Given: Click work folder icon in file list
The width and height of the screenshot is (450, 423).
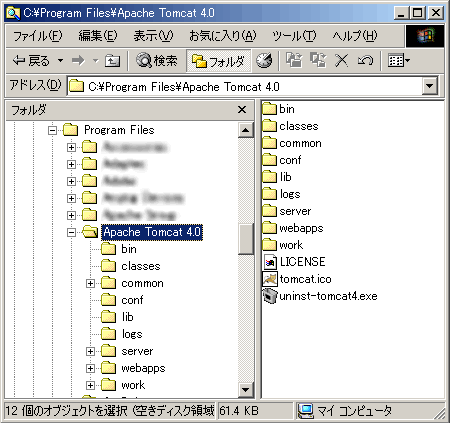Looking at the screenshot, I should [x=269, y=245].
